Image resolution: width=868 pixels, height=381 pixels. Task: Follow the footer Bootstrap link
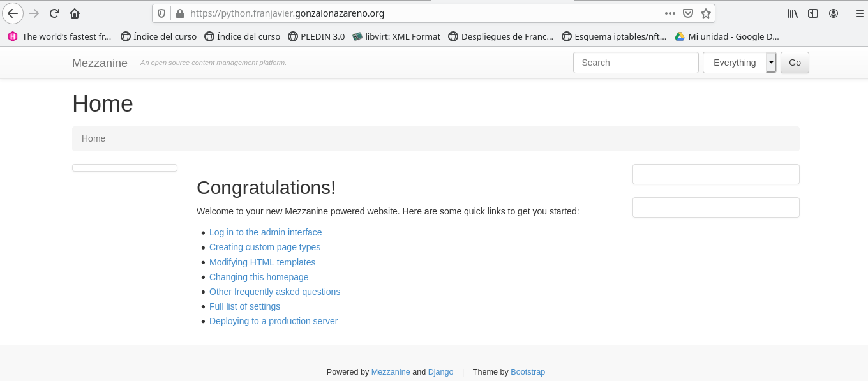click(528, 371)
